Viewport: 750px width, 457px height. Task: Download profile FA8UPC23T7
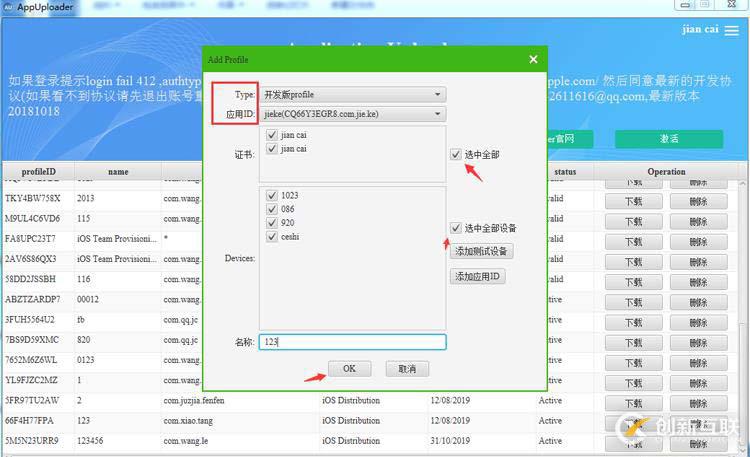pos(633,242)
